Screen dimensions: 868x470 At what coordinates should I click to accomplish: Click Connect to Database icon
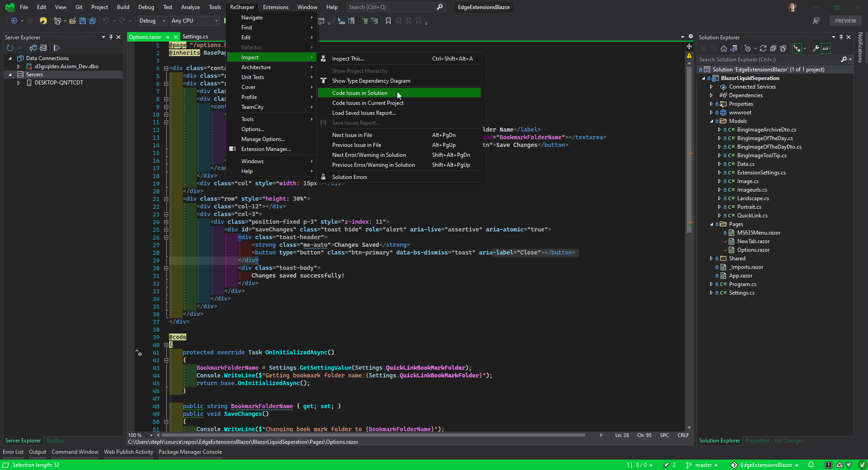point(33,48)
